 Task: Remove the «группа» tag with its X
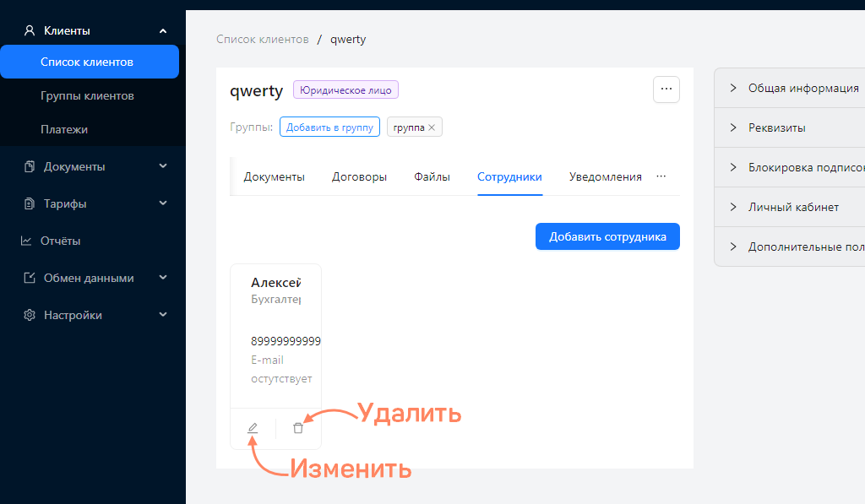click(432, 127)
